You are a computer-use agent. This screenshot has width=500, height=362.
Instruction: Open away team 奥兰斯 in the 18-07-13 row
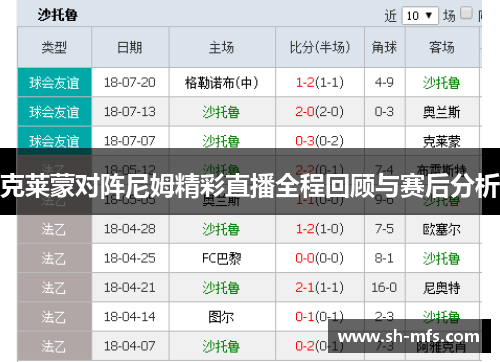[x=442, y=112]
